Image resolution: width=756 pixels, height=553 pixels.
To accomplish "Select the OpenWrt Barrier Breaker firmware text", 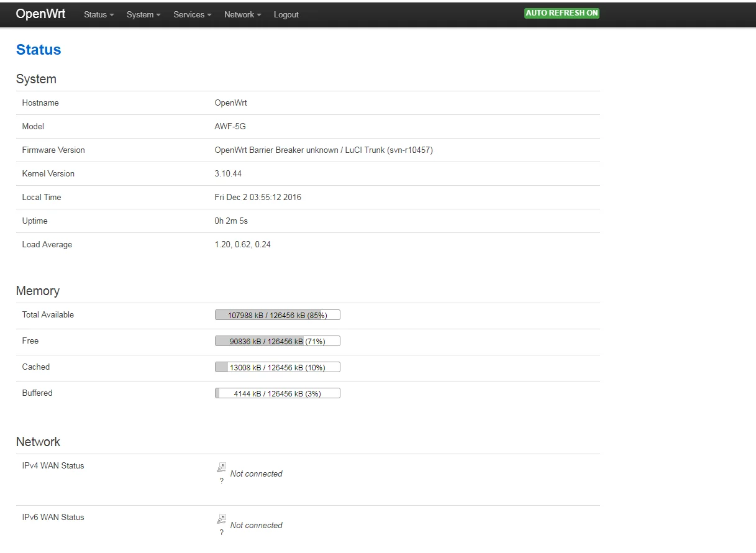I will tap(324, 150).
